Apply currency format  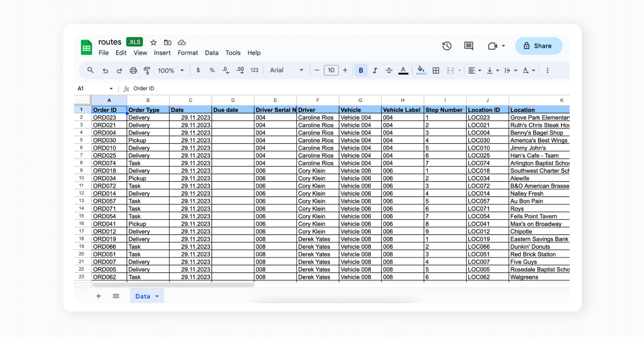coord(198,70)
